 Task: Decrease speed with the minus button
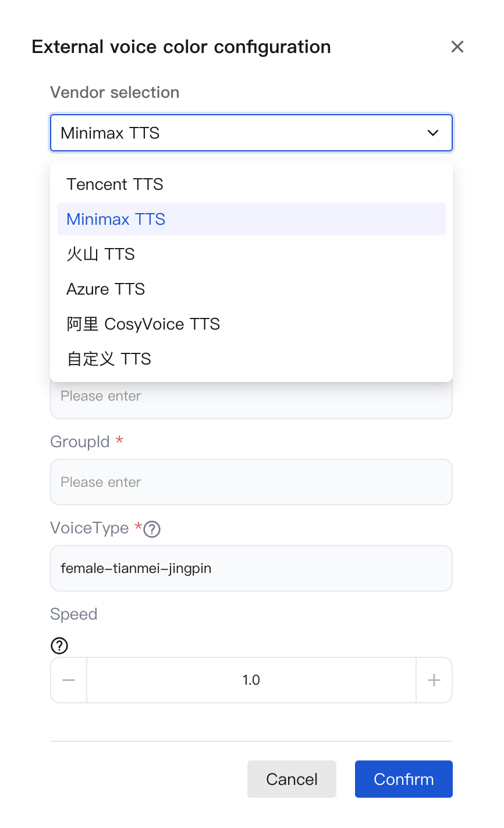point(69,680)
